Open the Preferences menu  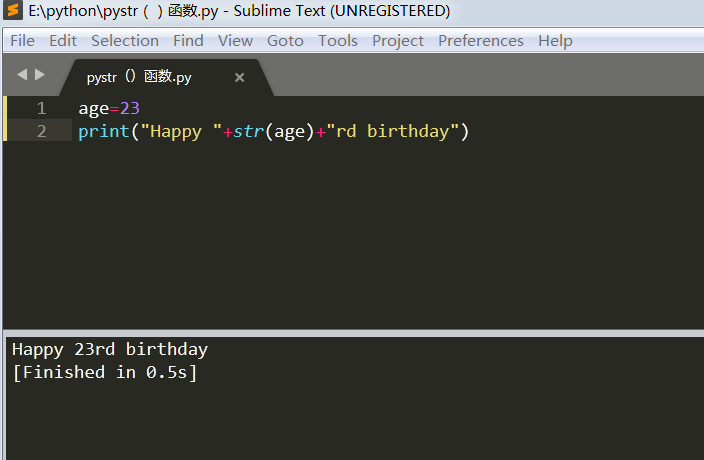tap(481, 41)
